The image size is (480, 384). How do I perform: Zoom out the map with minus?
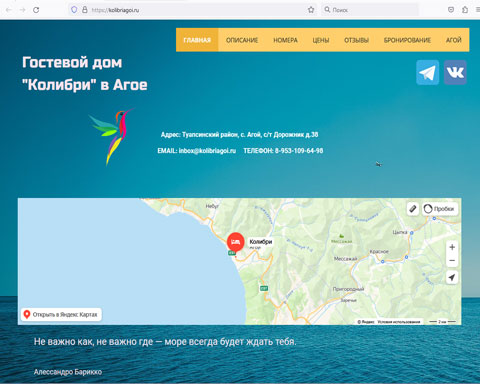[452, 260]
